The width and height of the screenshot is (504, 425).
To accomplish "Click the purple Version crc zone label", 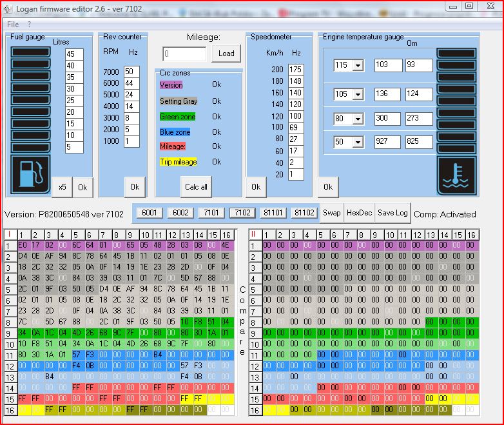I will [x=171, y=85].
